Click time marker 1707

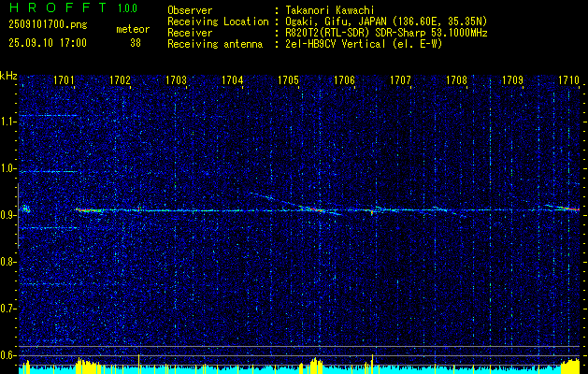[400, 79]
